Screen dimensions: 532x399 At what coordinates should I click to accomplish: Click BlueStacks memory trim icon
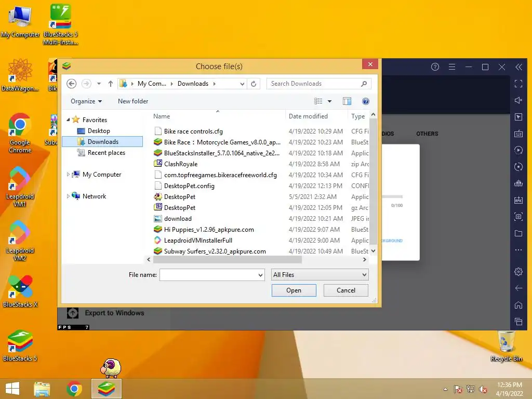click(x=518, y=183)
